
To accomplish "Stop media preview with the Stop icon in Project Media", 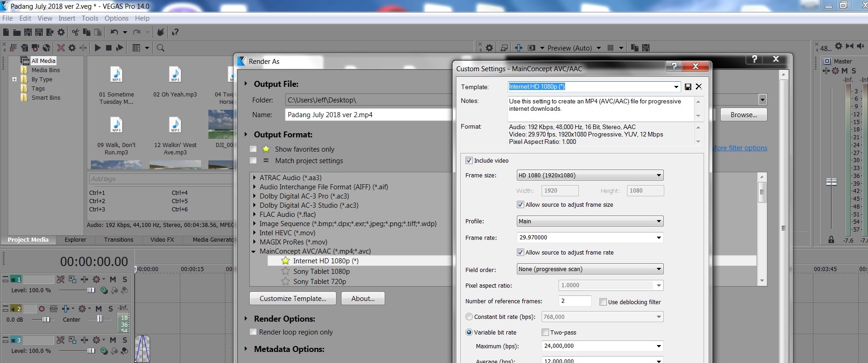I will click(x=109, y=48).
